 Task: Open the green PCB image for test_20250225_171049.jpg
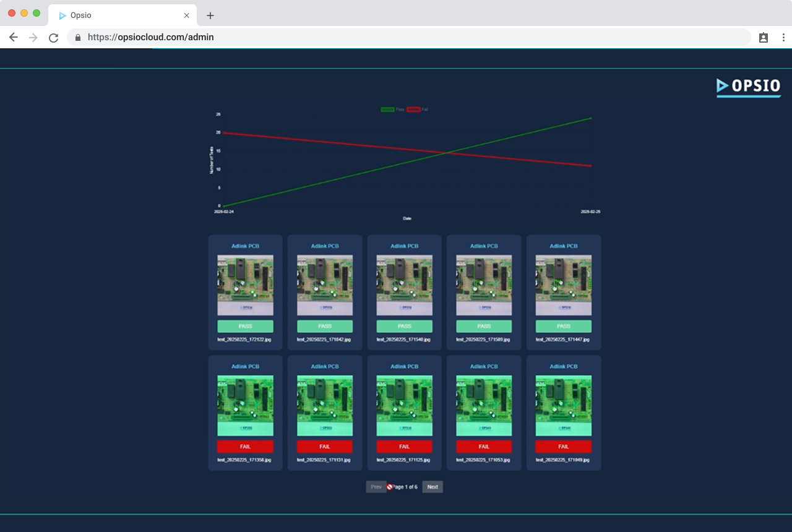pyautogui.click(x=564, y=406)
